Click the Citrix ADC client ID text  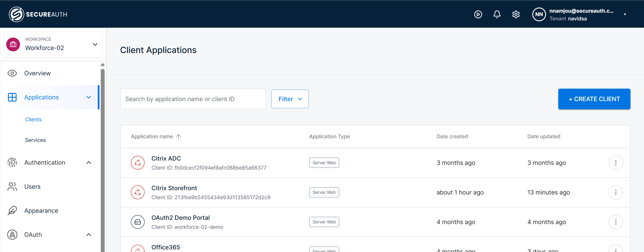click(209, 168)
